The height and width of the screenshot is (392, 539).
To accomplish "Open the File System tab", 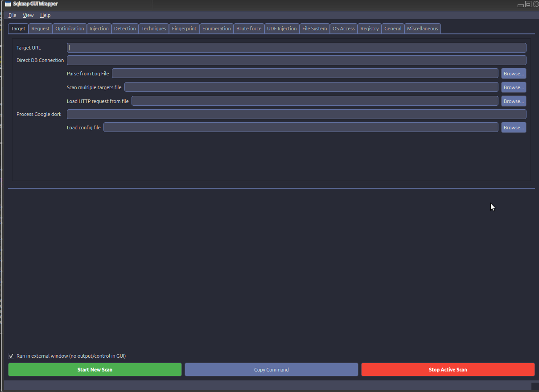I will pos(314,29).
